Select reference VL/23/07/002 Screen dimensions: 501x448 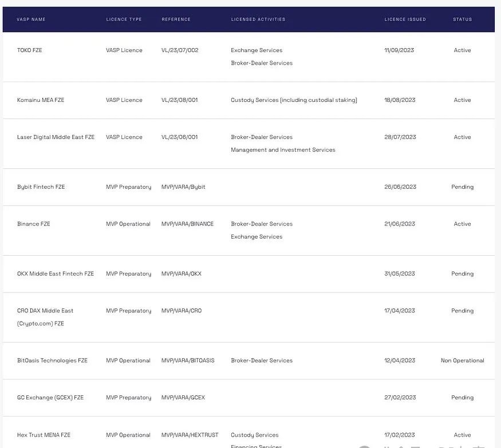coord(180,50)
